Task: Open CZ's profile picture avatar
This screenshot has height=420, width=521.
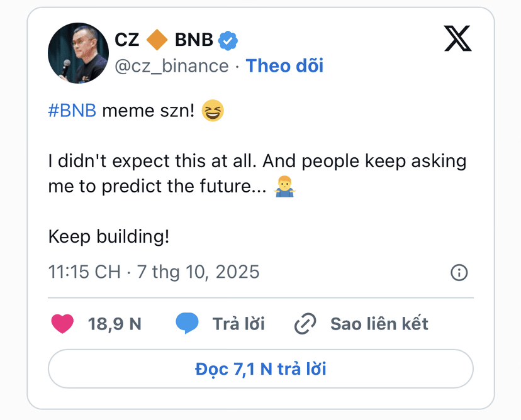Action: tap(78, 53)
